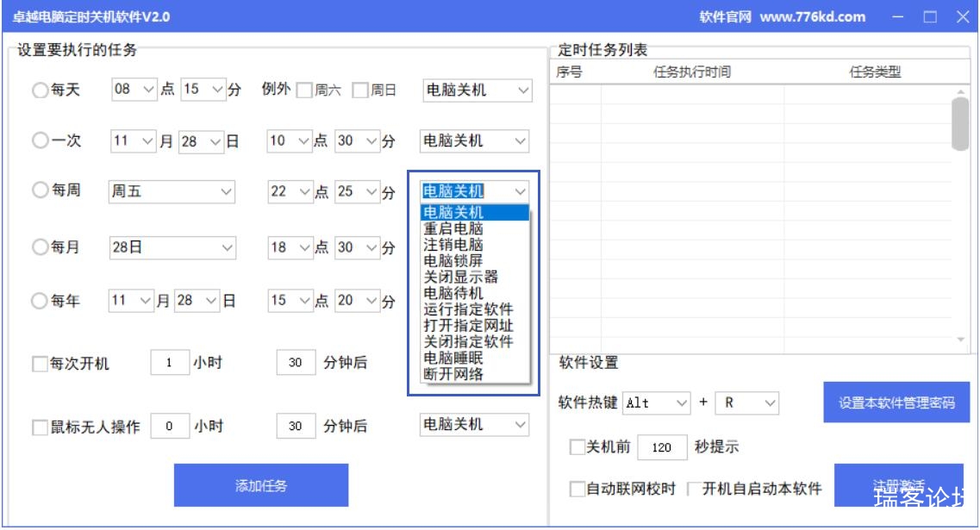
Task: Check the 周日 exception checkbox
Action: click(x=360, y=90)
